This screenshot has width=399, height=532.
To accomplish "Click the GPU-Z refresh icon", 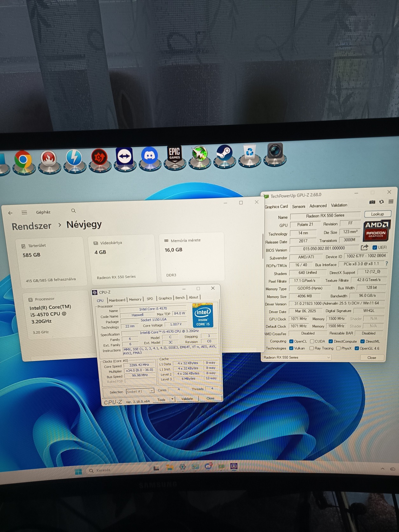I will coord(381,202).
